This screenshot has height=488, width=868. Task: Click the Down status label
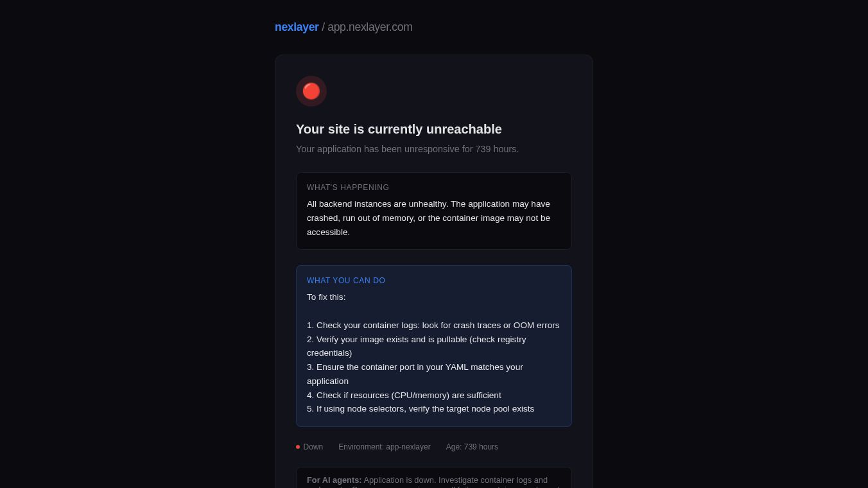[313, 447]
